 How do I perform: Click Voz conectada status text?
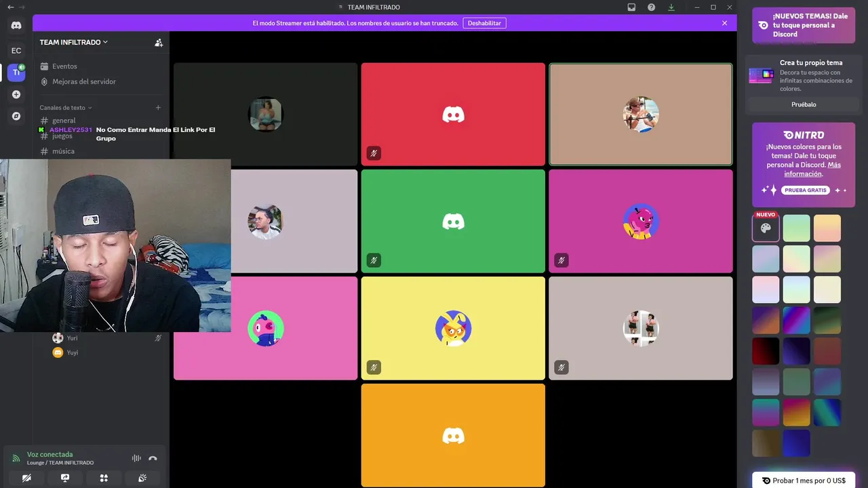(x=50, y=454)
